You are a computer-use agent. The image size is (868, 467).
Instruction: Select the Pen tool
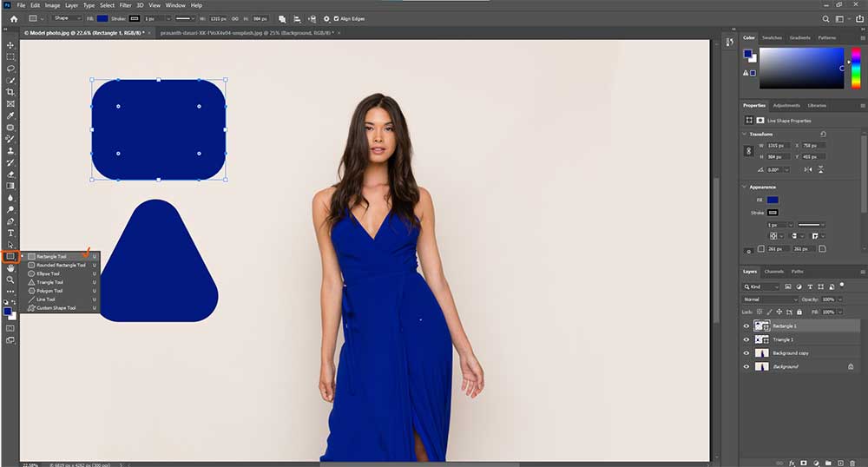tap(10, 221)
